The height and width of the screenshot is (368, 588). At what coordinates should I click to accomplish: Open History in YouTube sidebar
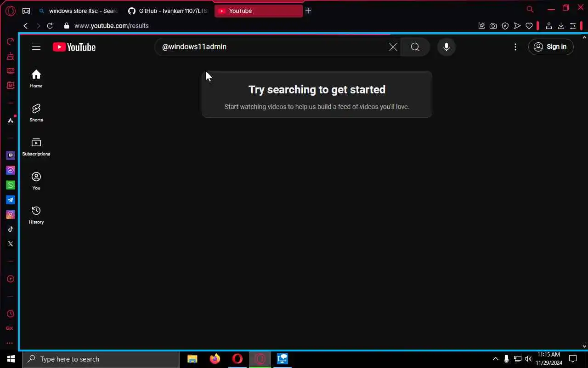[x=36, y=215]
